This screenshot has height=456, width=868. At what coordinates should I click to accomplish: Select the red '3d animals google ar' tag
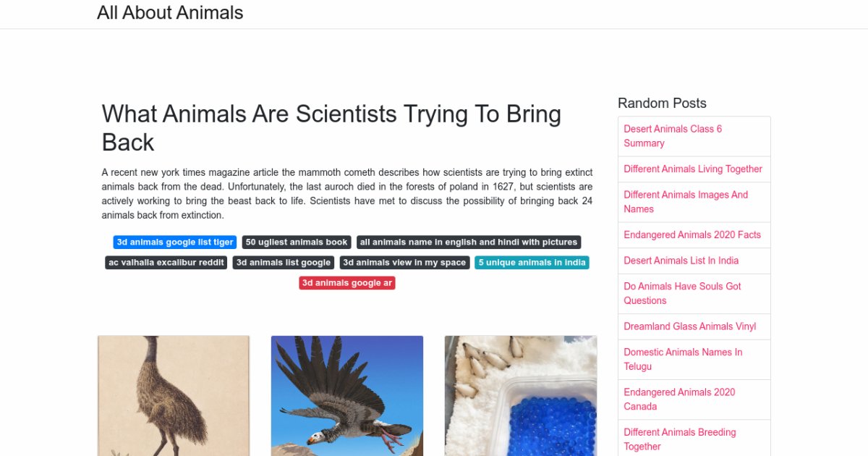[347, 283]
